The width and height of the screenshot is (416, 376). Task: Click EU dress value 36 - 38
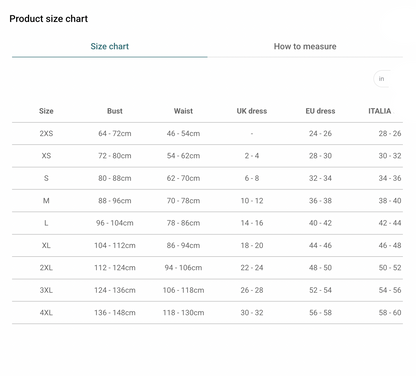(x=320, y=201)
